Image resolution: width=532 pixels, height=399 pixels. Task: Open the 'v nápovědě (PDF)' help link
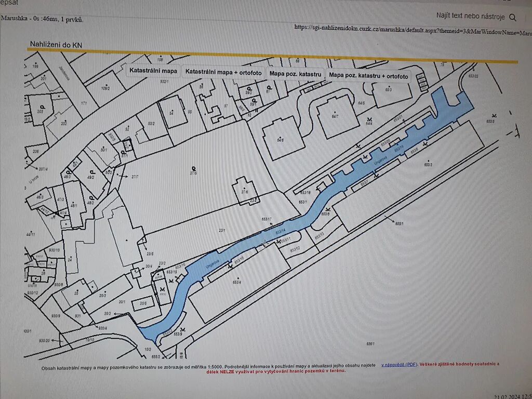[398, 365]
